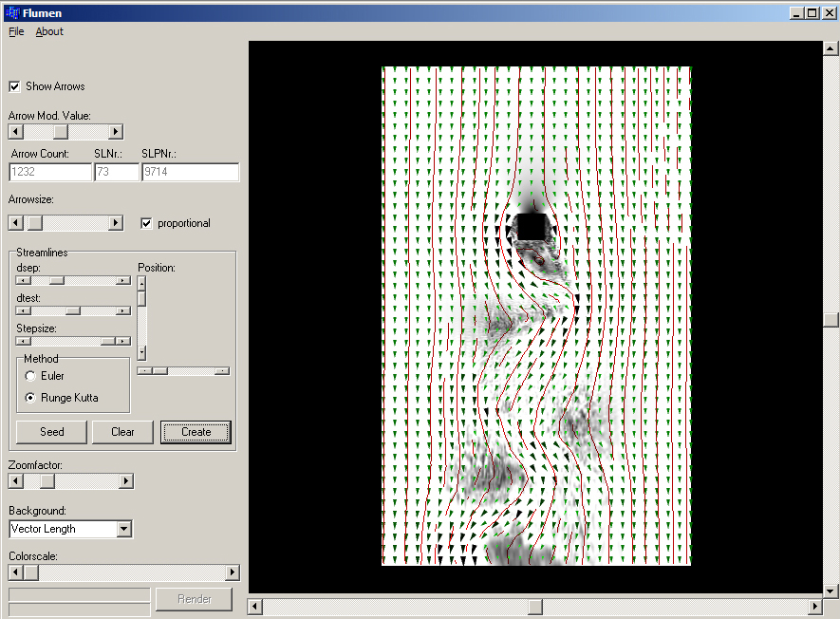The image size is (840, 619).
Task: Click up arrow of Position vertical scrollbar
Action: (141, 282)
